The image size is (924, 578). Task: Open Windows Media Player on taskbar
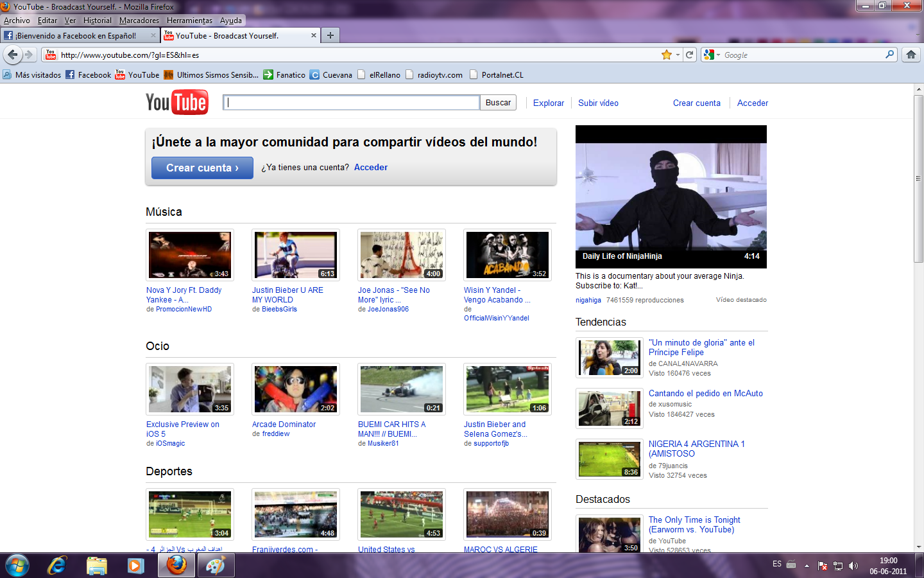(135, 565)
